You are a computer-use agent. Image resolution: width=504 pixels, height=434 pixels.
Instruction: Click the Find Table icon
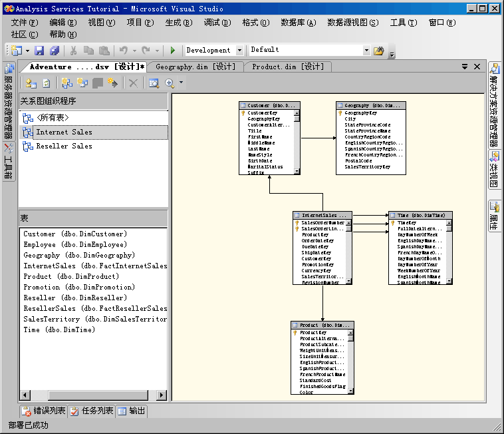(154, 83)
